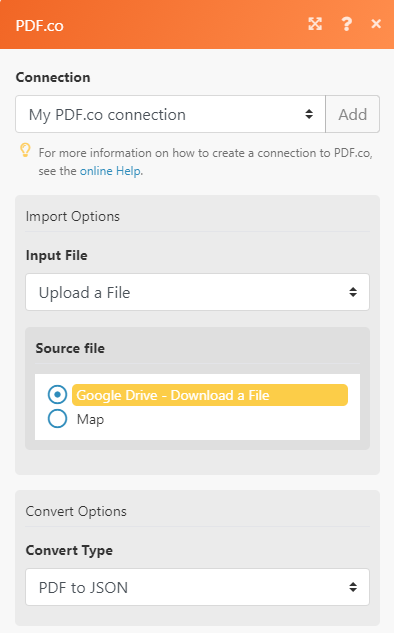
Task: Open the My PDF.co connection dropdown
Action: pos(170,114)
